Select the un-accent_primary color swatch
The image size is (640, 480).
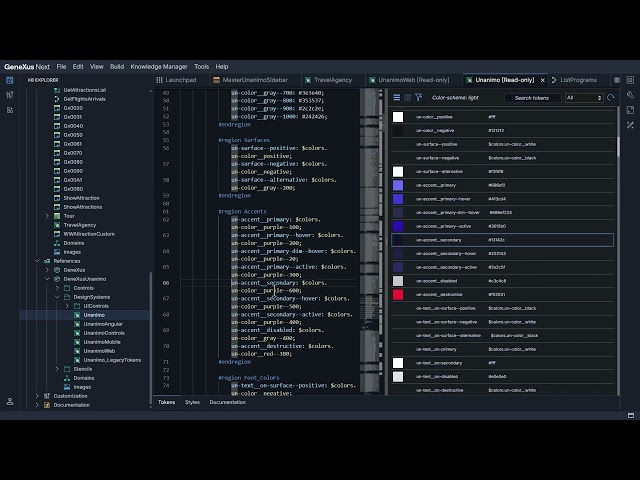click(398, 185)
